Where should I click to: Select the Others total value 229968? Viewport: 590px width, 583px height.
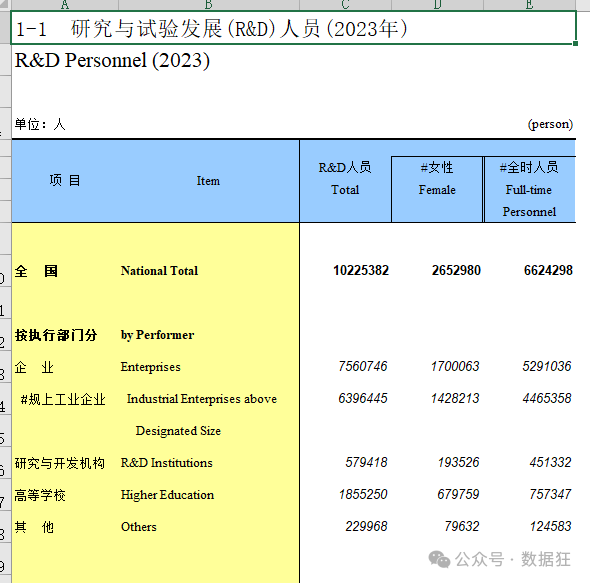coord(366,526)
